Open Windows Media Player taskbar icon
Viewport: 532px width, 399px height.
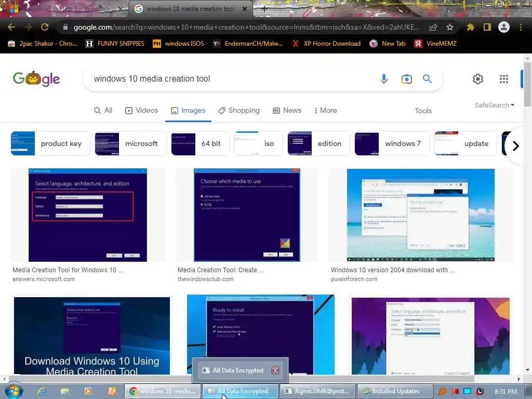point(88,391)
